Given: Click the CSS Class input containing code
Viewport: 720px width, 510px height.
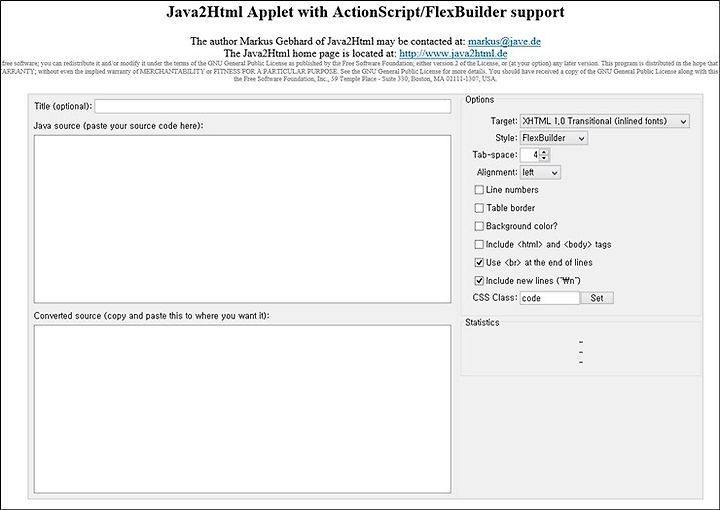Looking at the screenshot, I should pos(550,298).
